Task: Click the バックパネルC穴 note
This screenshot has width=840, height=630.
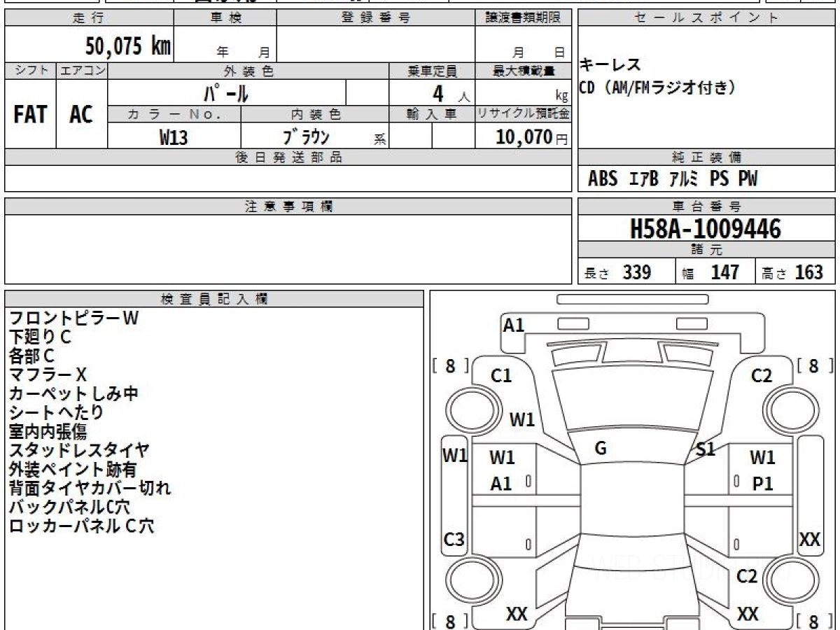Action: click(x=69, y=507)
